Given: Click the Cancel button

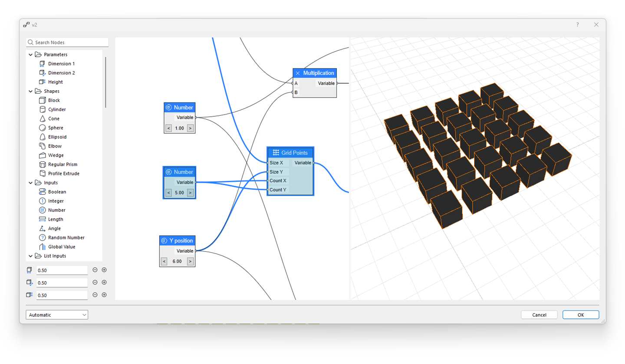Looking at the screenshot, I should click(539, 315).
